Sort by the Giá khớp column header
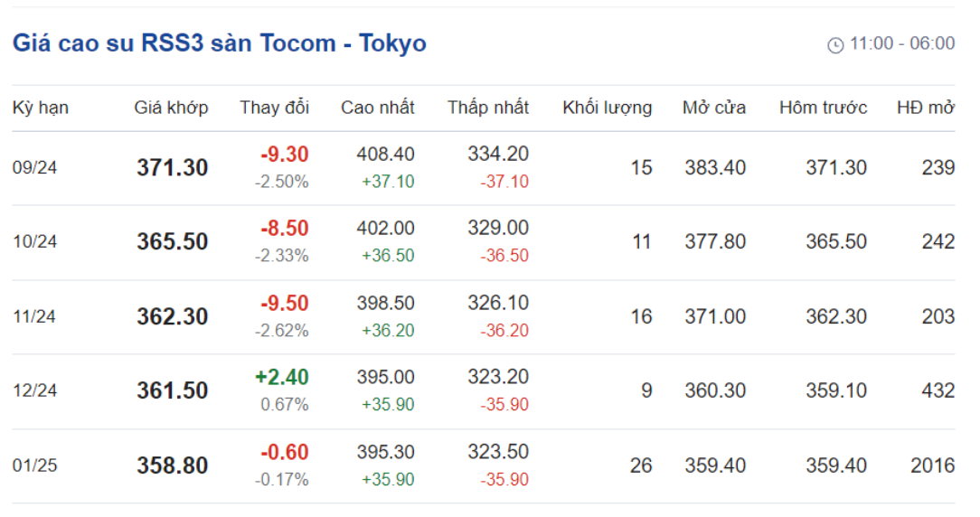Screen dimensions: 980x517 (x=171, y=108)
